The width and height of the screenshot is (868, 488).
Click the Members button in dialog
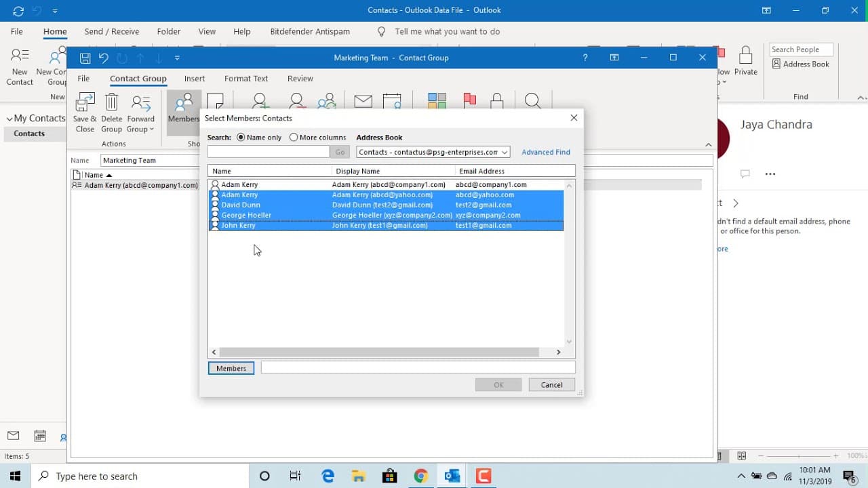point(231,368)
